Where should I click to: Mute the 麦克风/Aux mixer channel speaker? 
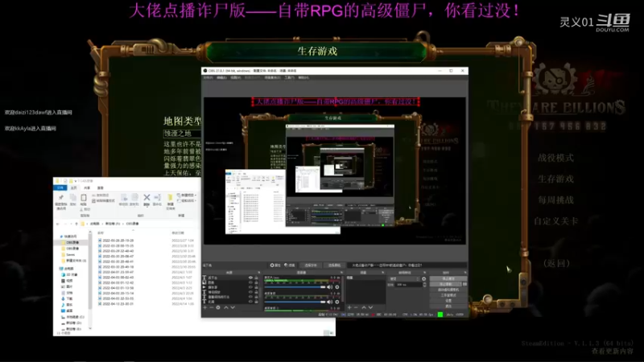pyautogui.click(x=329, y=287)
